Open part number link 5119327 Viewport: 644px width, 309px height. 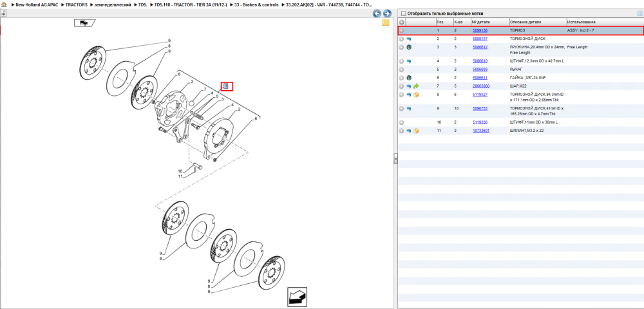[x=480, y=95]
